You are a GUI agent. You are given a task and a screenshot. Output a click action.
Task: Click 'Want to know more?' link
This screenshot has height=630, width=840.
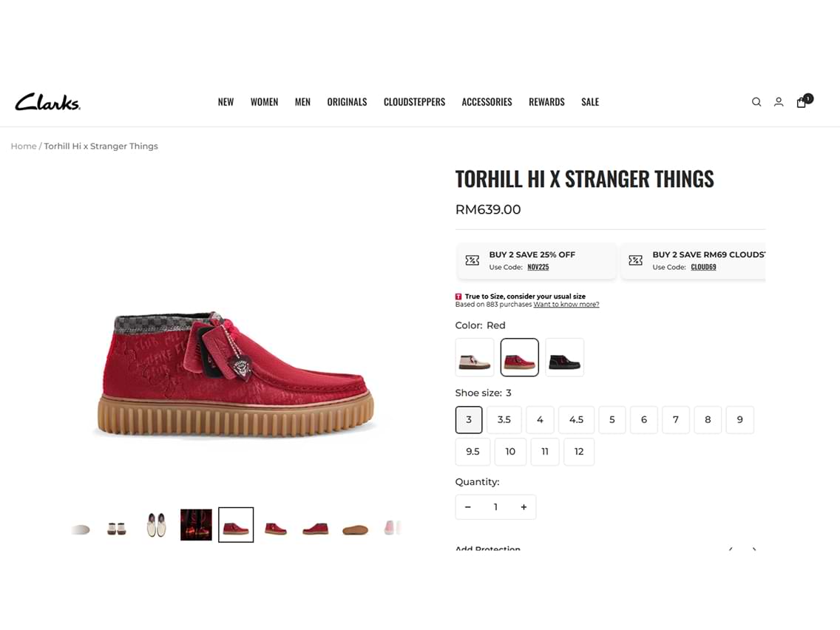click(x=566, y=305)
